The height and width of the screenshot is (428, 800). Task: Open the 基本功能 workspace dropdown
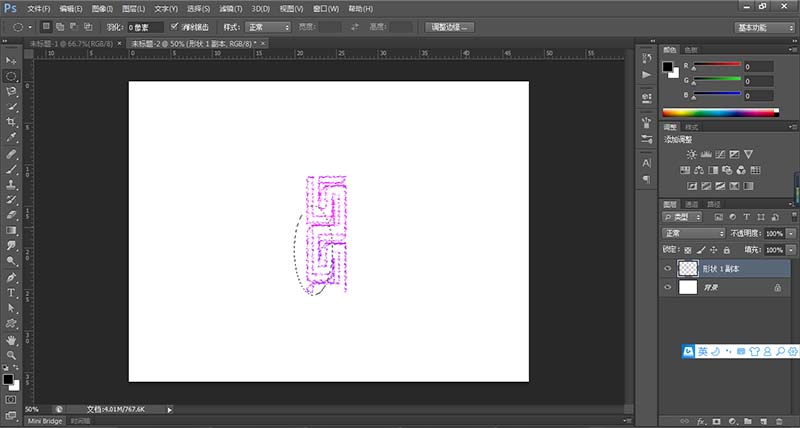click(x=764, y=28)
